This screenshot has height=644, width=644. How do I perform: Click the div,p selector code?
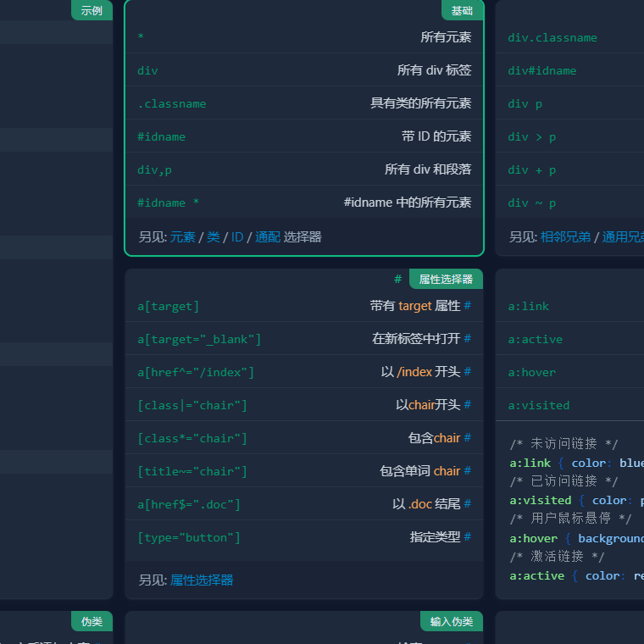click(x=154, y=170)
